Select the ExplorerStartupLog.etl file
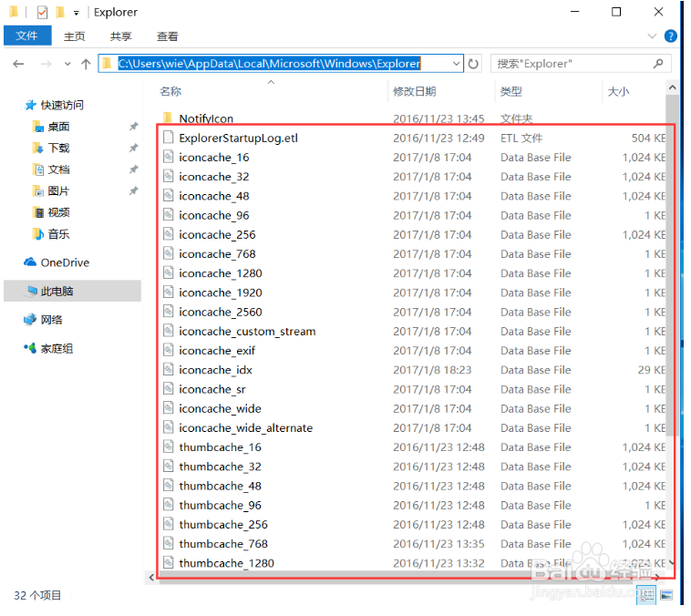This screenshot has height=616, width=691. 239,138
